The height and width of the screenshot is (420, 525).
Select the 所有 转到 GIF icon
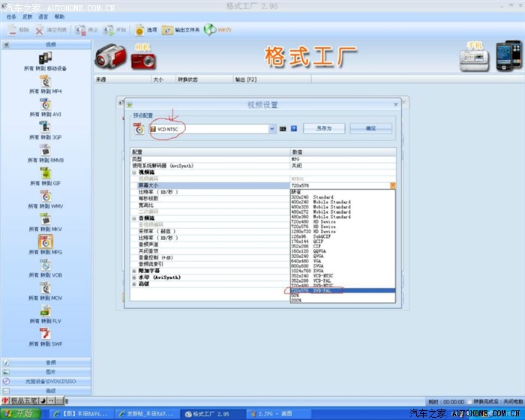click(x=45, y=173)
